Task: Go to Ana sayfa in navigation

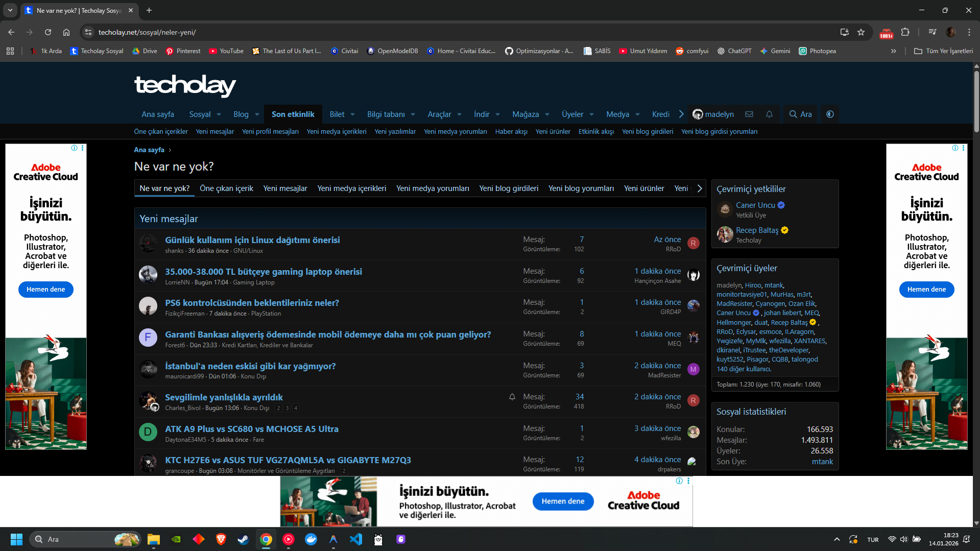Action: click(158, 114)
